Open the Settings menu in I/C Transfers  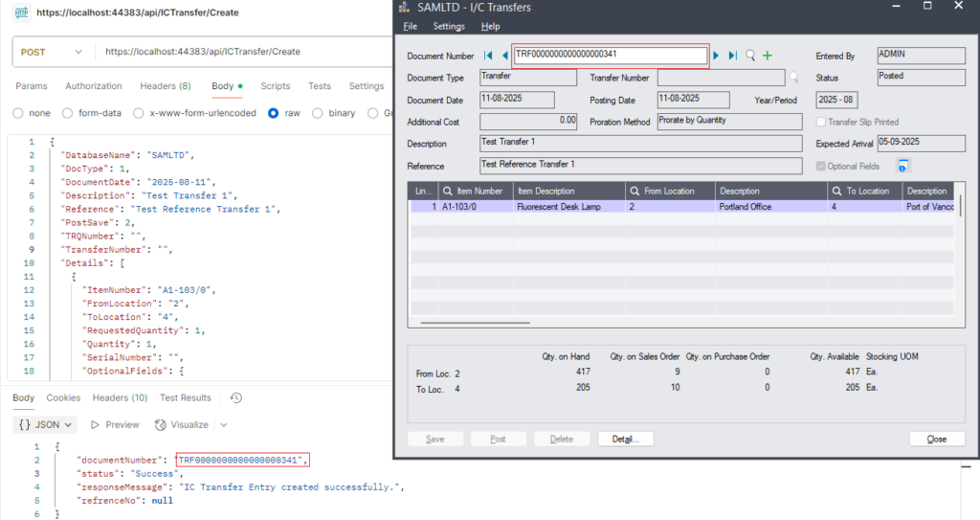449,27
